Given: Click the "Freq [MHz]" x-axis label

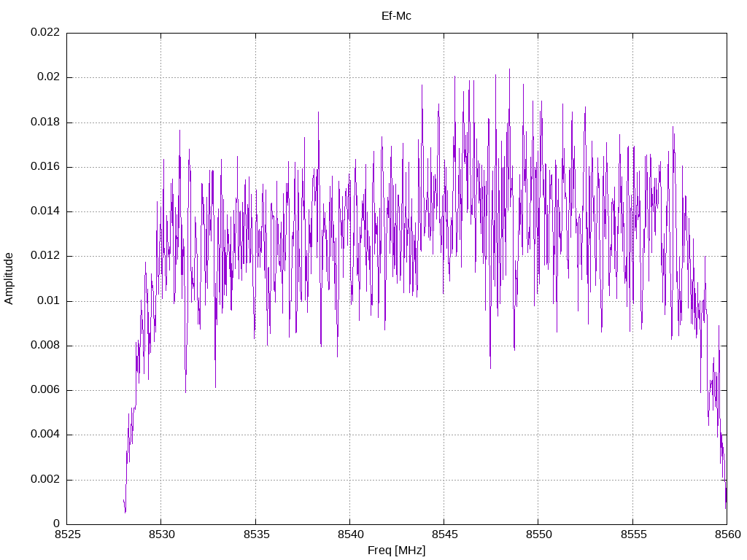Looking at the screenshot, I should pos(396,551).
